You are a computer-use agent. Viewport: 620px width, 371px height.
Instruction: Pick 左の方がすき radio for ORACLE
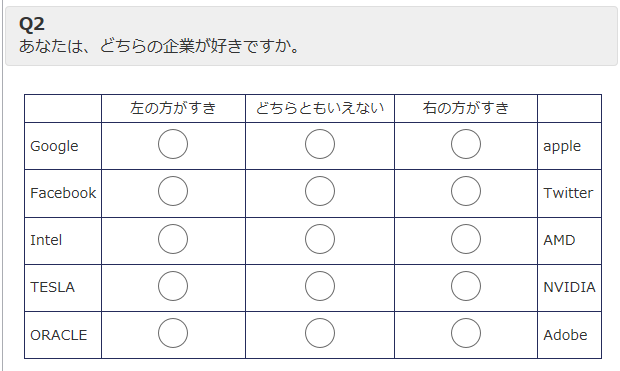point(173,333)
